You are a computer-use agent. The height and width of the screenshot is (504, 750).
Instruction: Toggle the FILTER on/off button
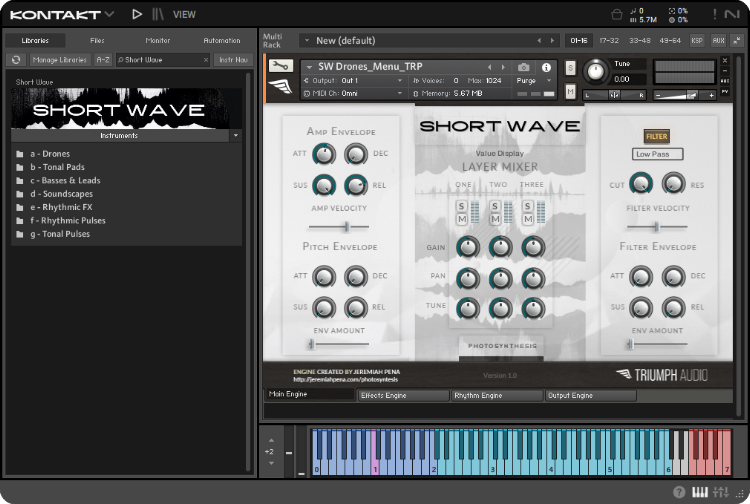[x=656, y=136]
